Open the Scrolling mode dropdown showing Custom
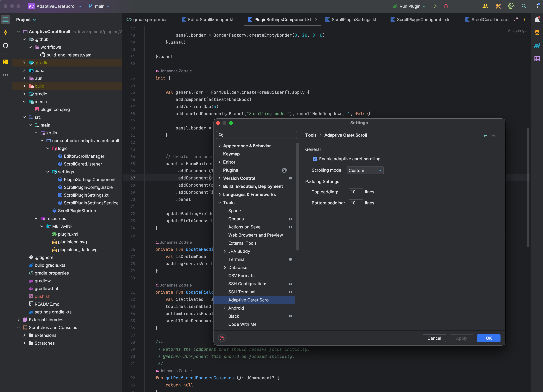The image size is (543, 392). click(365, 170)
